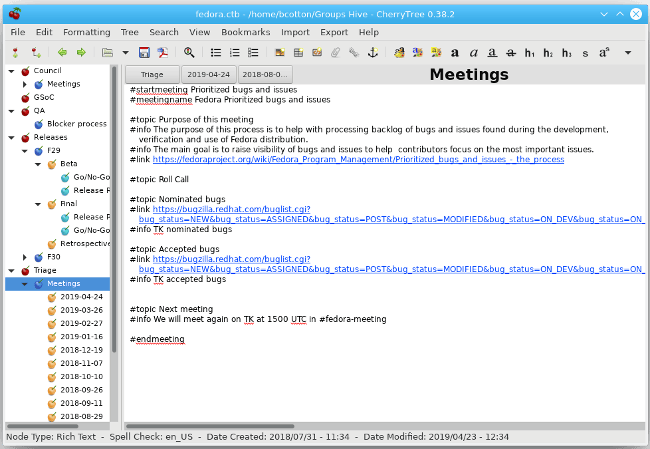The image size is (650, 449).
Task: Open the fedoraproject.org wiki link
Action: pos(357,158)
